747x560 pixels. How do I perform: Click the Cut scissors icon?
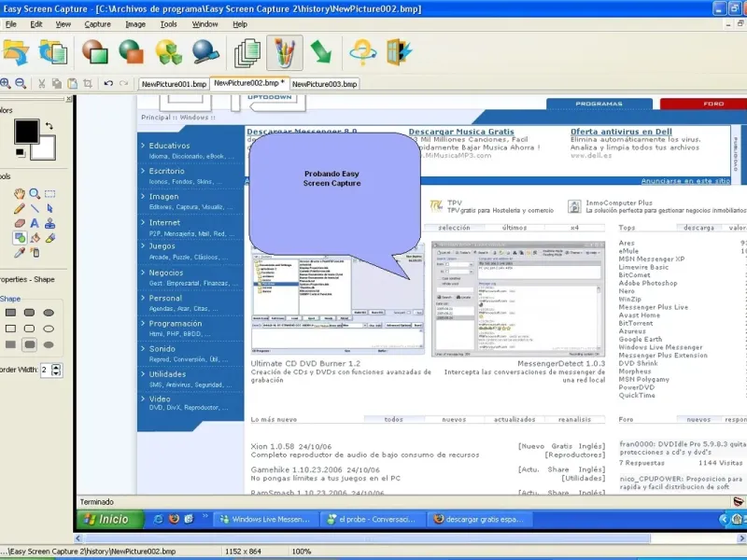pos(41,84)
